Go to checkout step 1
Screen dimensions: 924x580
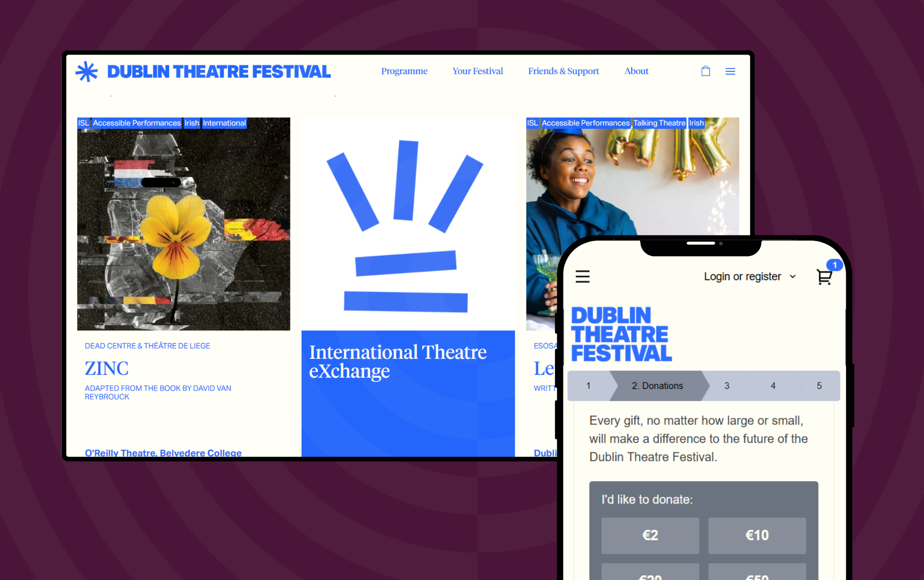[589, 386]
